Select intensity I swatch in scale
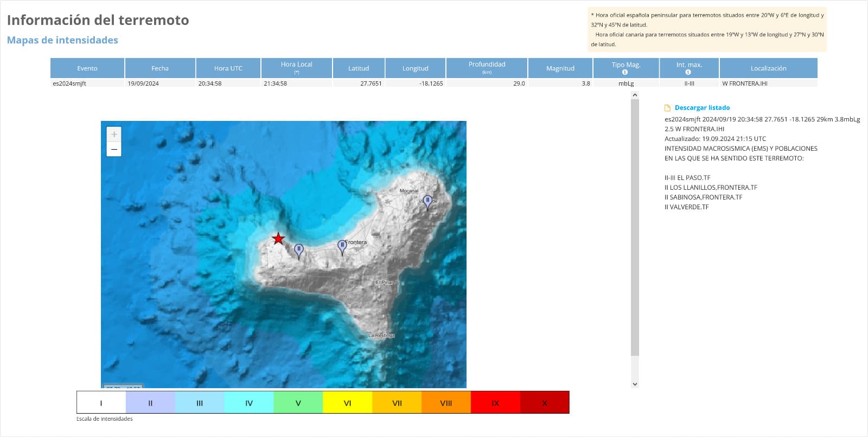Viewport: 868px width, 437px height. (101, 403)
